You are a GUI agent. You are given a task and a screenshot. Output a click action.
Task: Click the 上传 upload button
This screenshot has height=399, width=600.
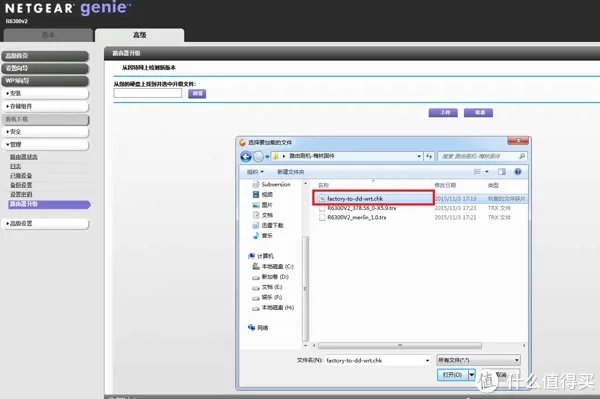tap(443, 112)
